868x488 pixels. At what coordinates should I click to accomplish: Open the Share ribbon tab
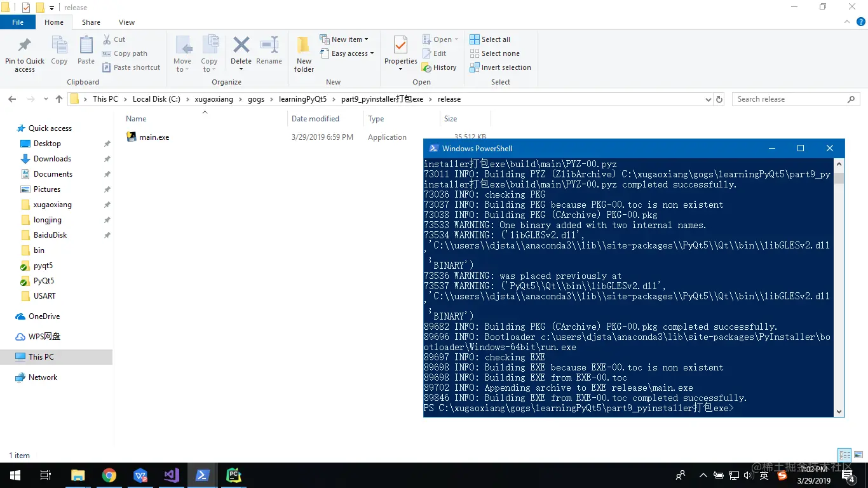pos(91,22)
